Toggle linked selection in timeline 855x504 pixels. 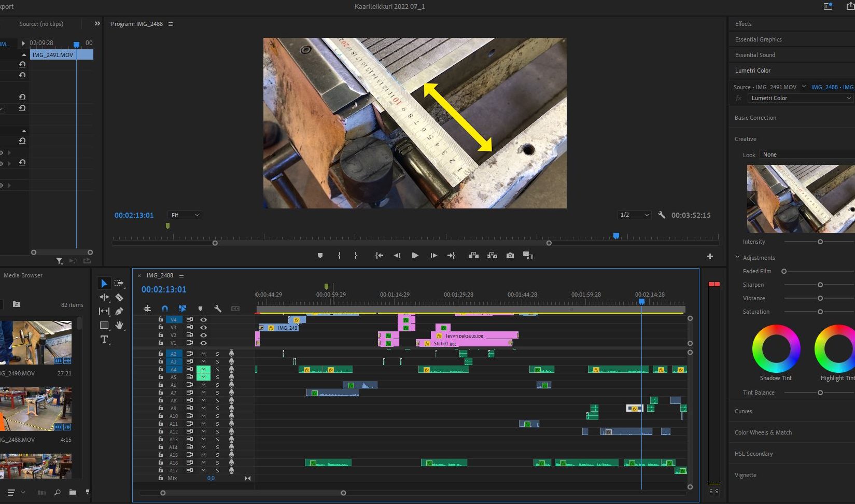(x=183, y=309)
